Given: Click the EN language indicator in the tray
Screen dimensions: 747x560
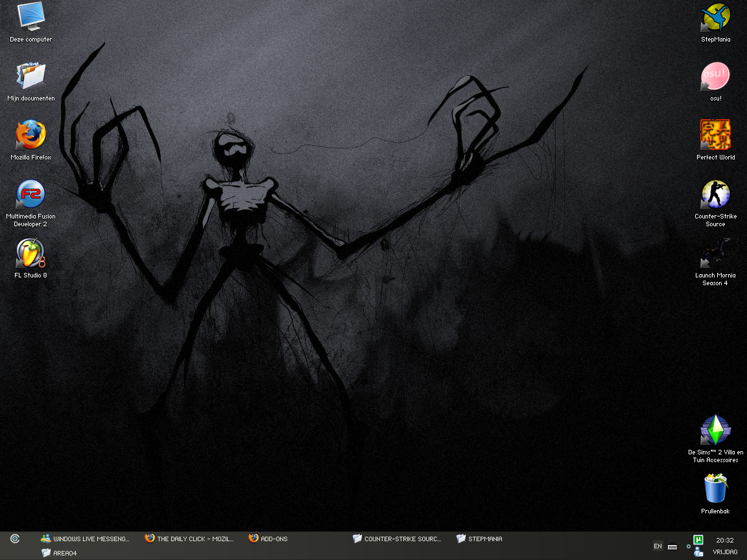Looking at the screenshot, I should (658, 546).
